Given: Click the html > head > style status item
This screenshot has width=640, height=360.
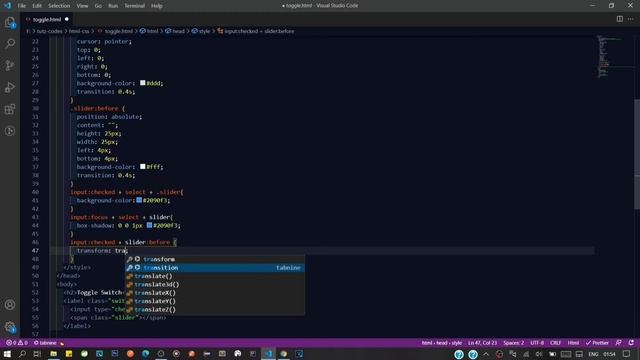Looking at the screenshot, I should point(442,343).
